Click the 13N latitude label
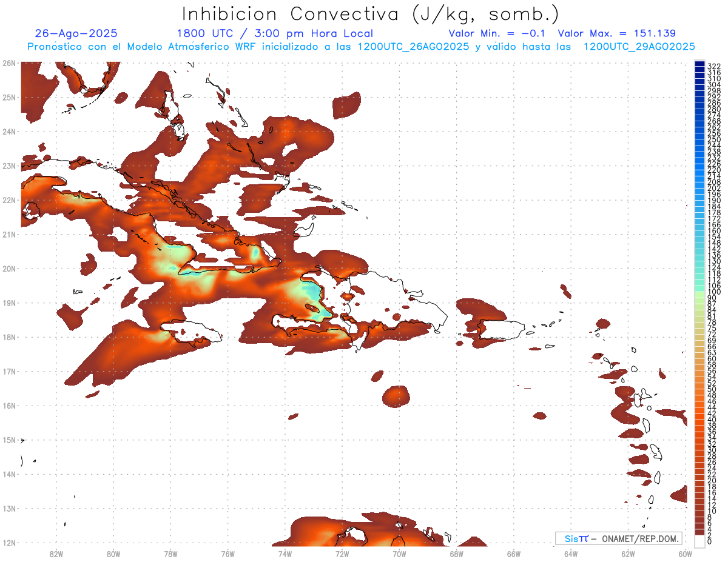 tap(8, 508)
